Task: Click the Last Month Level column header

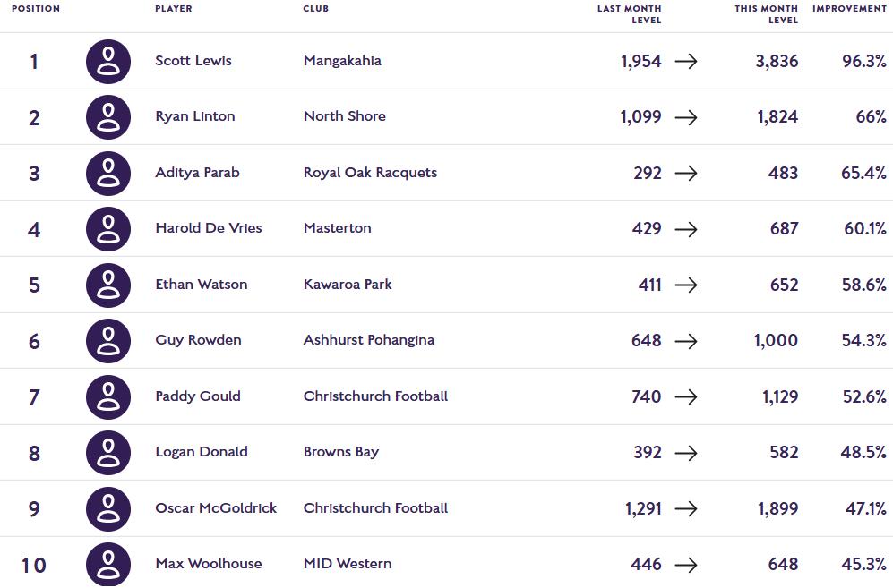Action: (630, 14)
